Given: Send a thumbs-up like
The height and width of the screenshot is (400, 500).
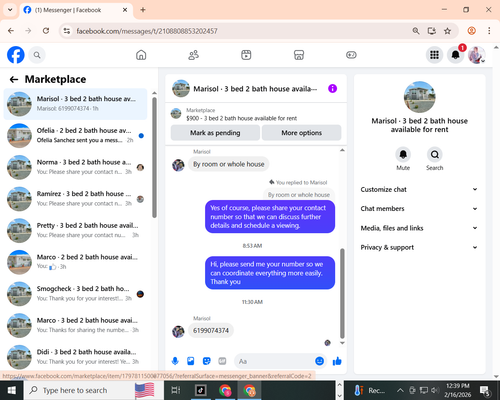Looking at the screenshot, I should [337, 361].
